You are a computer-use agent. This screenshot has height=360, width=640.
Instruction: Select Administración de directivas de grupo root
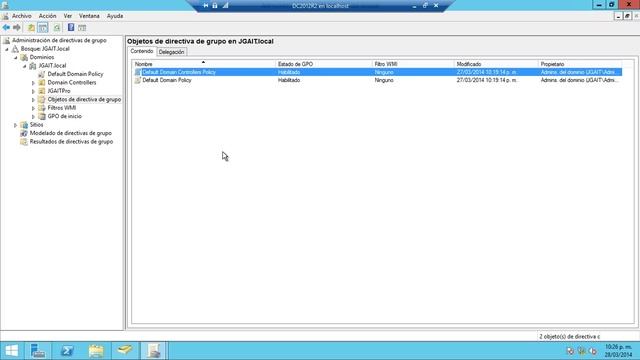coord(59,40)
